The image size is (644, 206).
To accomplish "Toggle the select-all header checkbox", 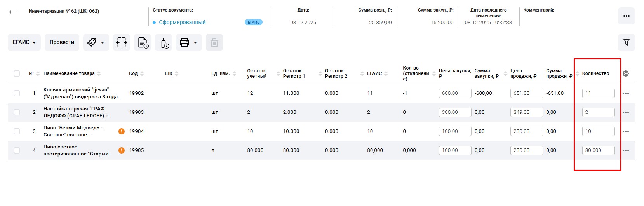I will coord(17,73).
